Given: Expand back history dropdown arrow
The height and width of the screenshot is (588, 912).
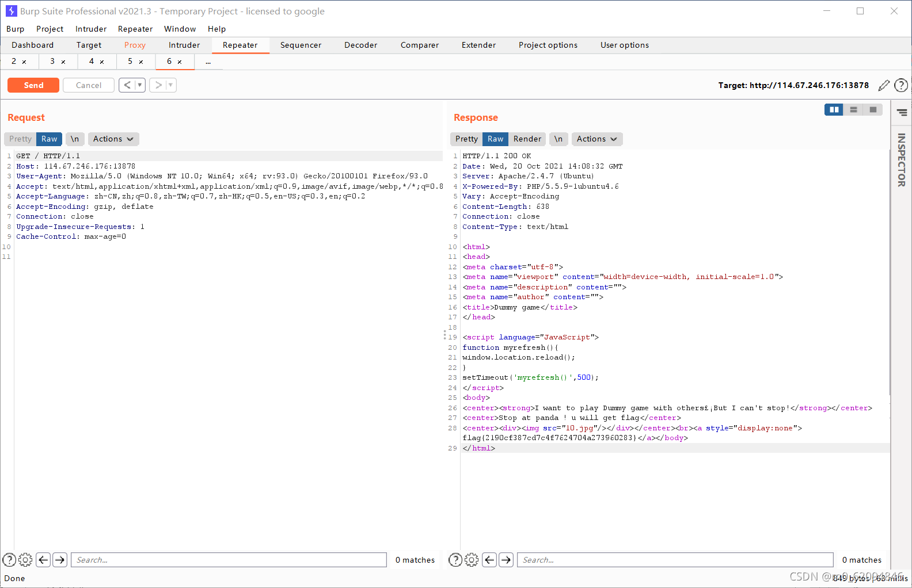Looking at the screenshot, I should [140, 85].
